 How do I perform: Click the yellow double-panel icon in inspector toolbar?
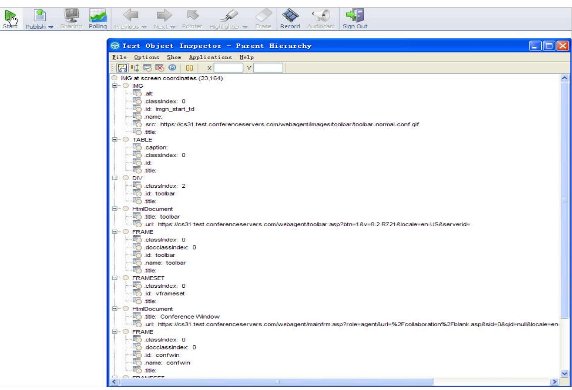tap(189, 68)
